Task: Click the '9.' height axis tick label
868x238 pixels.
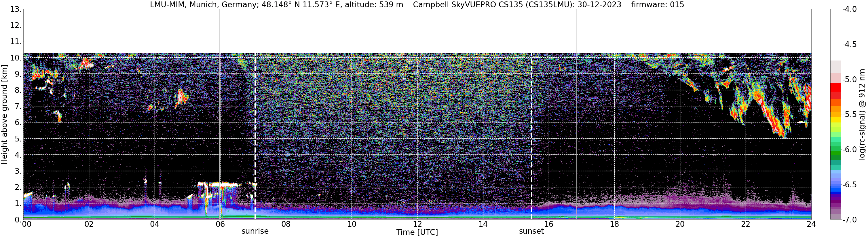Action: [x=18, y=74]
